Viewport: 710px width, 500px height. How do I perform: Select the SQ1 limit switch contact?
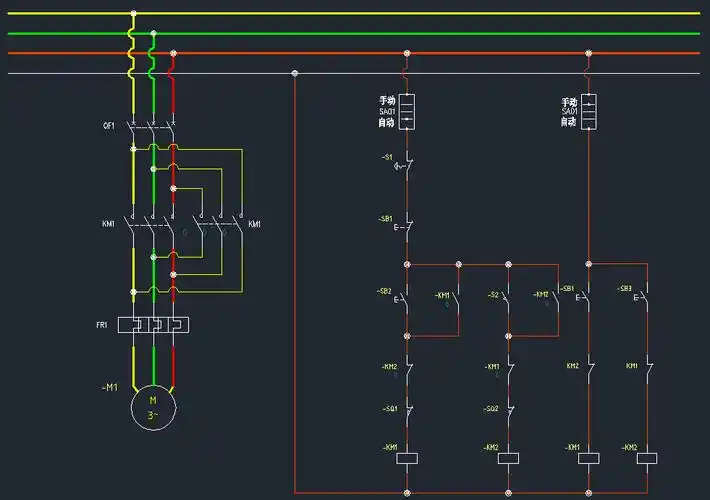coord(407,410)
